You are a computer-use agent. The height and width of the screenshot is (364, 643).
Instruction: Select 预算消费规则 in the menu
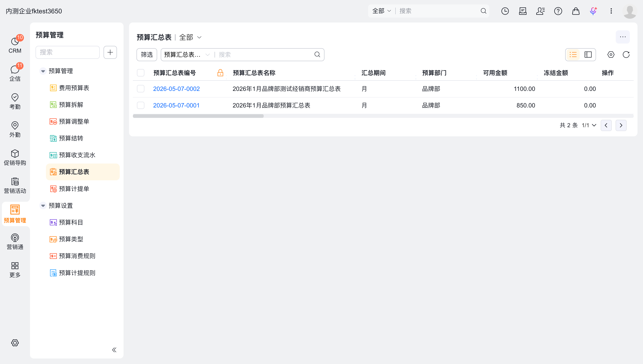click(x=83, y=256)
